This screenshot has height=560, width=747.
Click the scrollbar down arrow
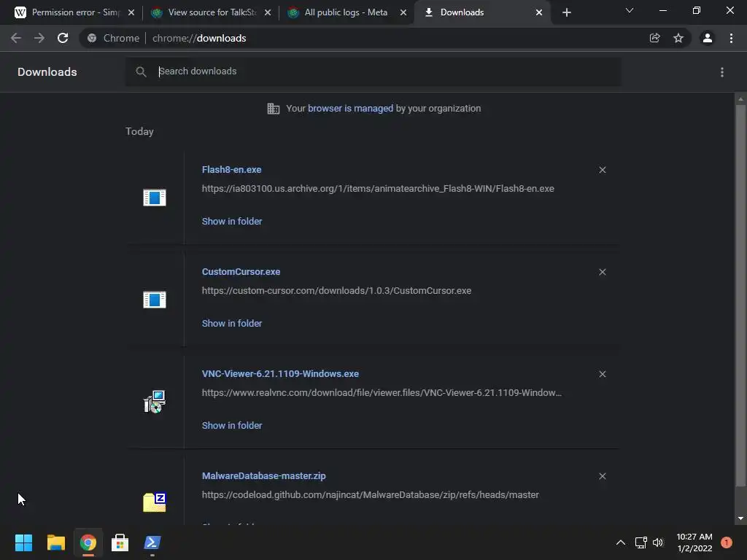740,518
